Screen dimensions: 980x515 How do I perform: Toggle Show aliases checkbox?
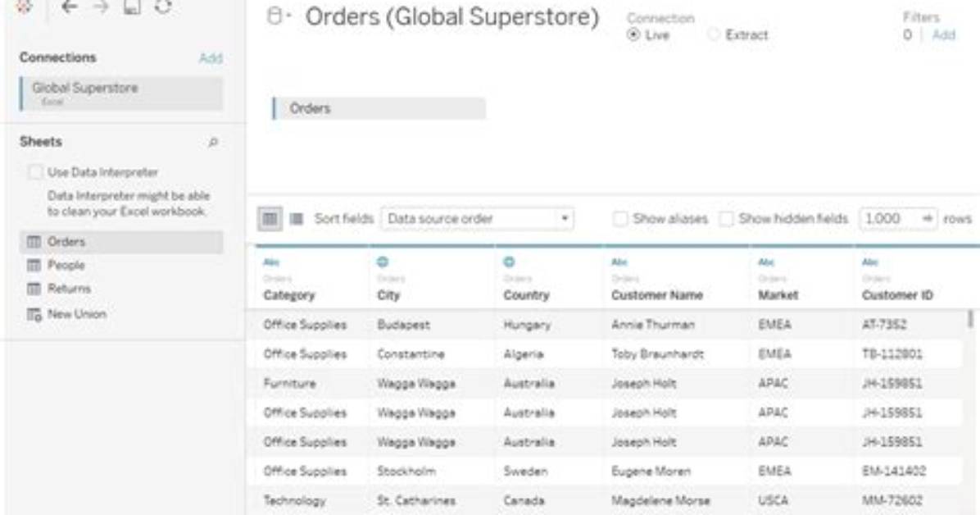pos(620,219)
